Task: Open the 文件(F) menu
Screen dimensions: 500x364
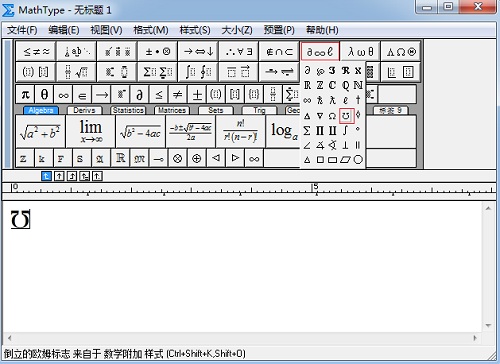Action: [22, 30]
